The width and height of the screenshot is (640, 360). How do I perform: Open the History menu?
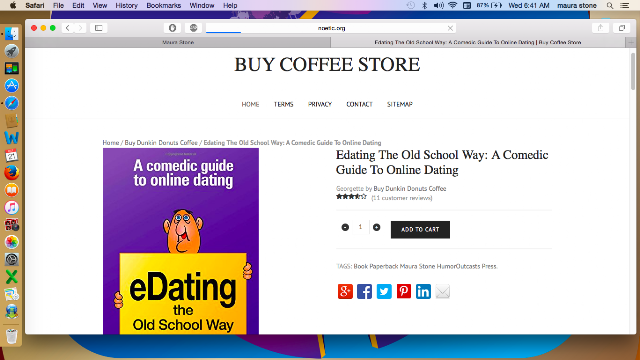tap(127, 5)
